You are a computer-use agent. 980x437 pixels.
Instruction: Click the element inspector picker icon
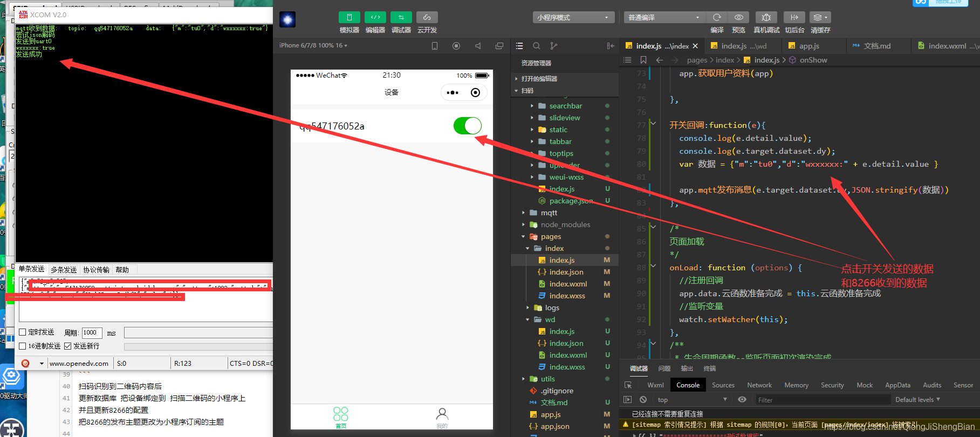coord(628,385)
